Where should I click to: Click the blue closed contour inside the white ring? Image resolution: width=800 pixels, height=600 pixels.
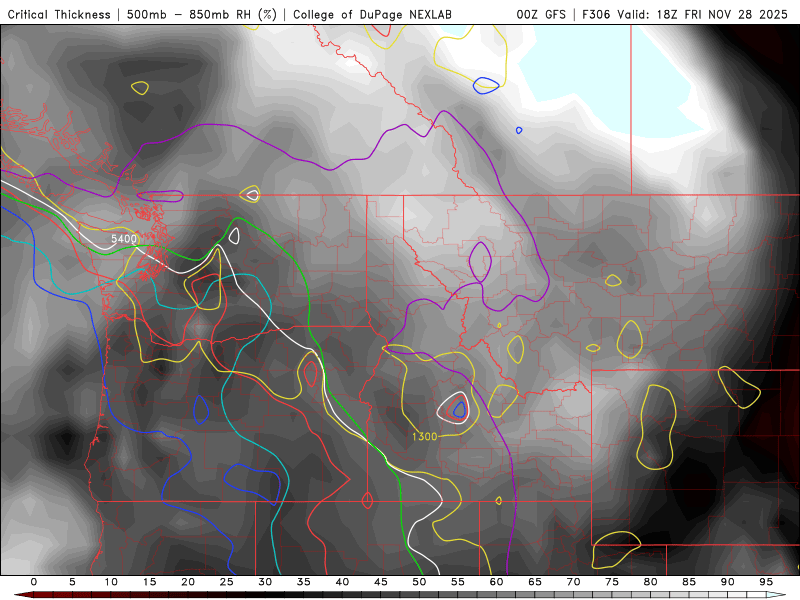tap(460, 409)
